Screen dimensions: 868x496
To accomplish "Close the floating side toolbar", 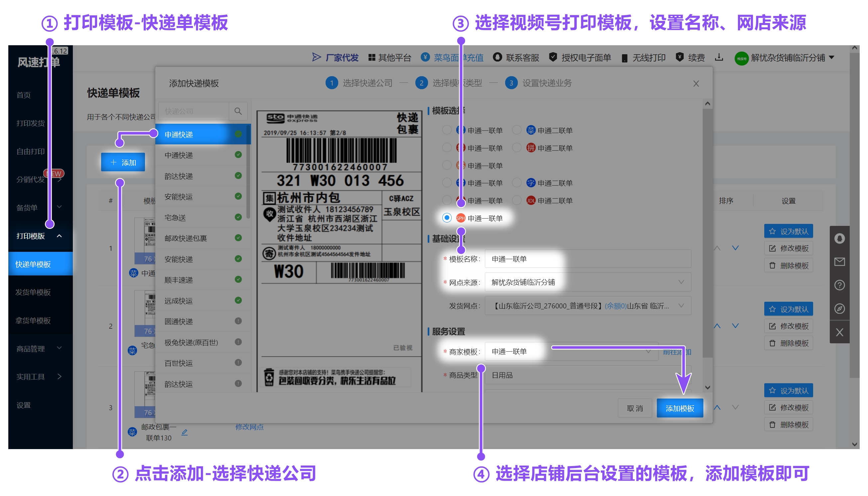I will (839, 332).
